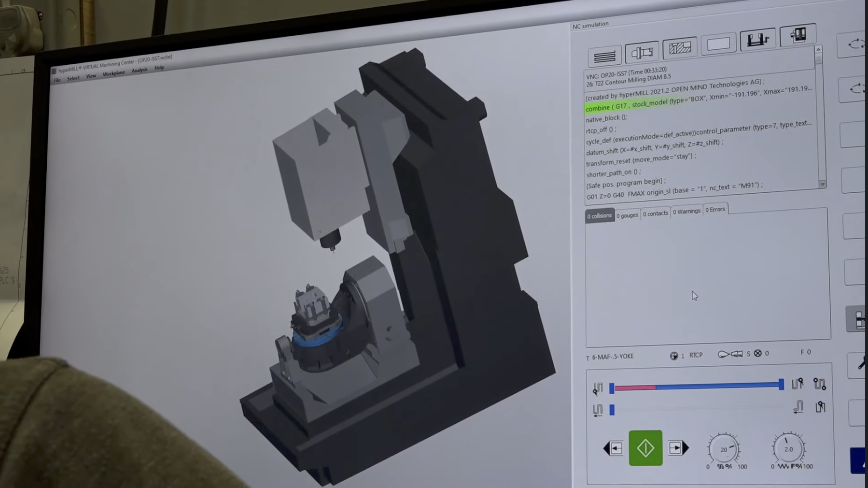Click the toolpath start position icon

pos(598,388)
